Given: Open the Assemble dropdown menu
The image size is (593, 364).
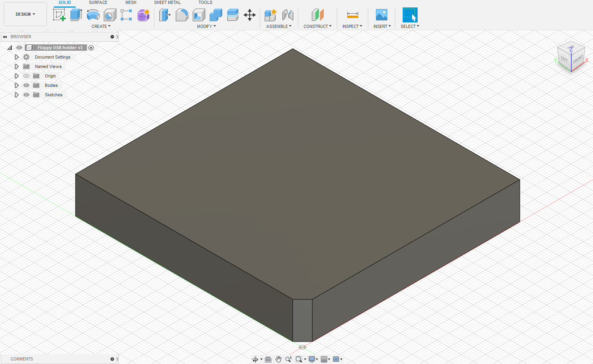Looking at the screenshot, I should tap(279, 26).
